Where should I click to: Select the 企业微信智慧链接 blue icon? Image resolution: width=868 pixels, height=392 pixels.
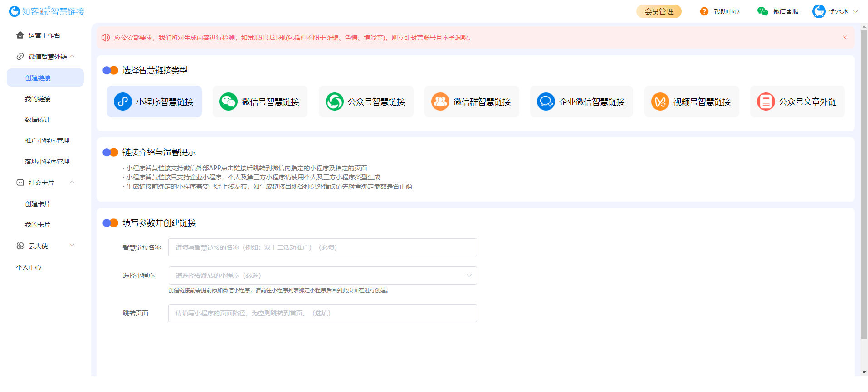click(546, 102)
